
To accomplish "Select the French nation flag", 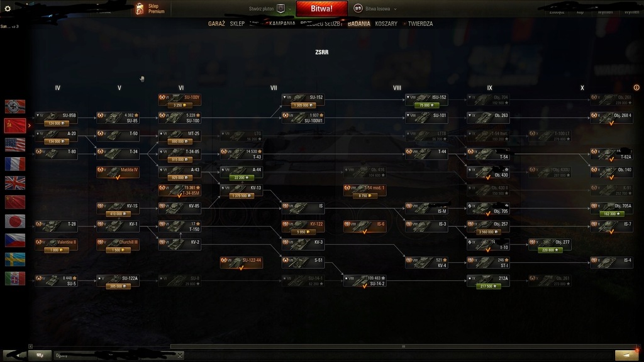I will [15, 164].
